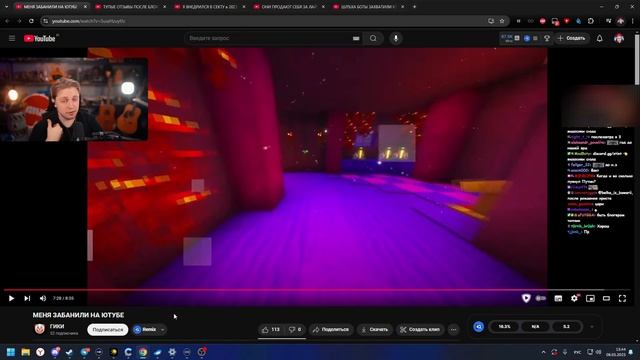Click the Создать create button
This screenshot has height=360, width=640.
tap(572, 38)
